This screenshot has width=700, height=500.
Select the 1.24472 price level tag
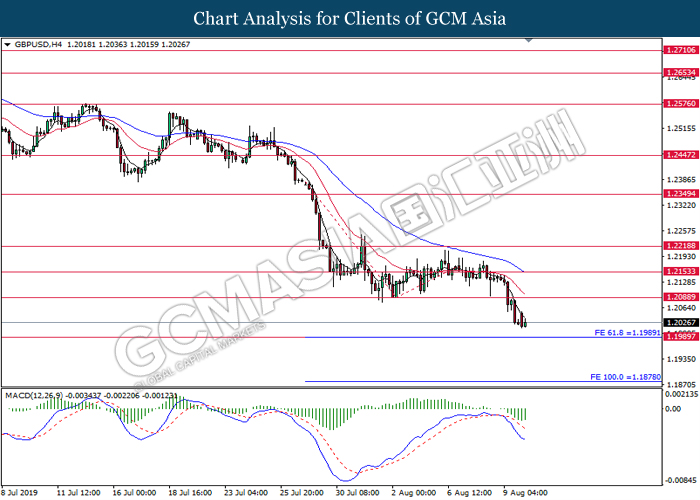click(680, 155)
